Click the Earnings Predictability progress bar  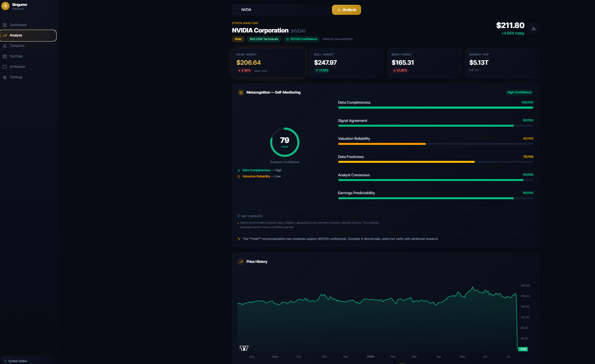435,198
